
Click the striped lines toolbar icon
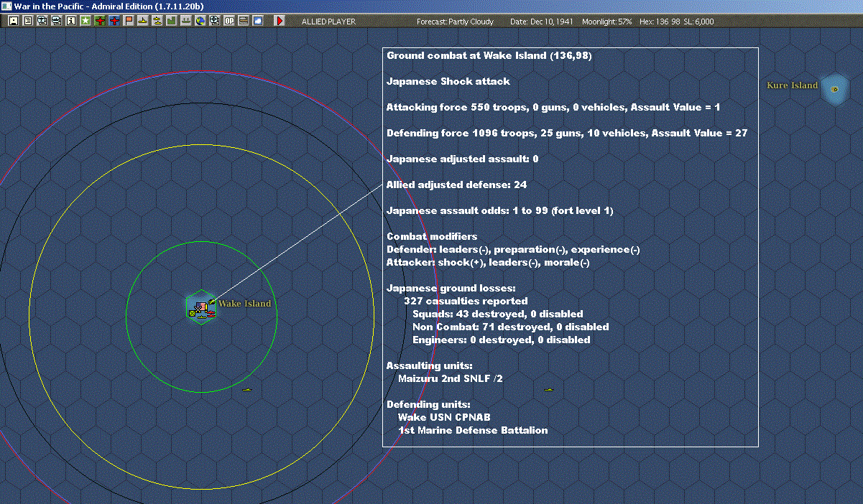pyautogui.click(x=244, y=21)
